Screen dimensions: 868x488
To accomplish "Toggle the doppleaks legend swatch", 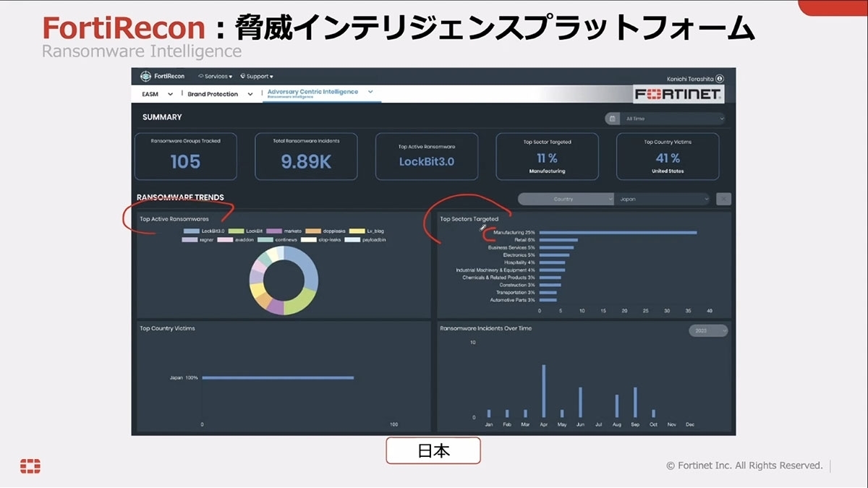I will coord(312,231).
